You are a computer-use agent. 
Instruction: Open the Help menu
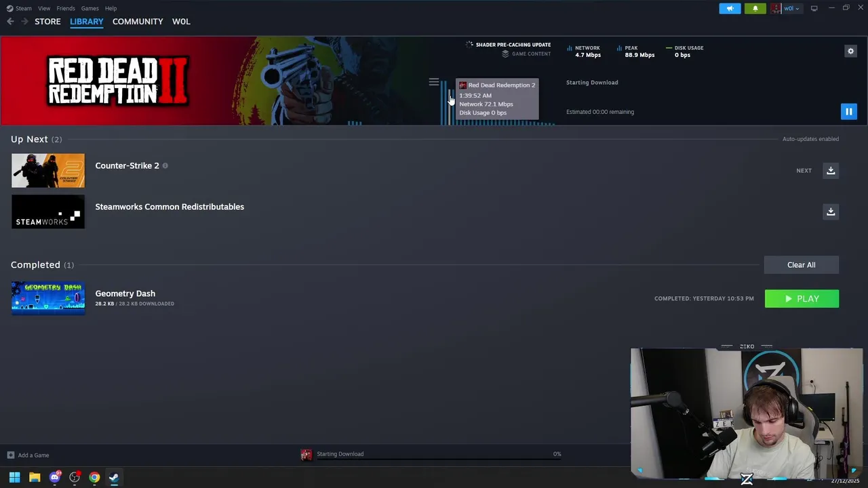pos(111,8)
